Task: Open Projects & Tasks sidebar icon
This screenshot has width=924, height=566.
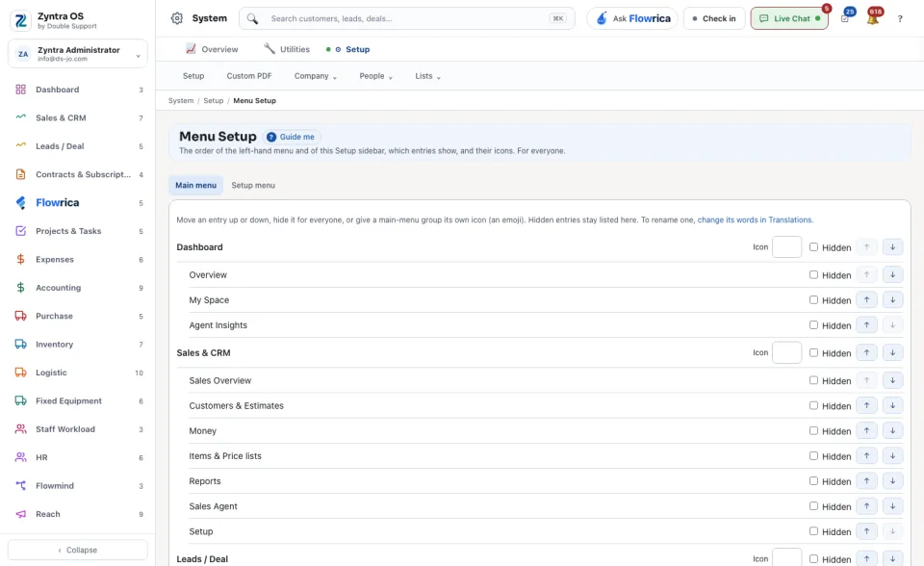Action: pyautogui.click(x=20, y=230)
